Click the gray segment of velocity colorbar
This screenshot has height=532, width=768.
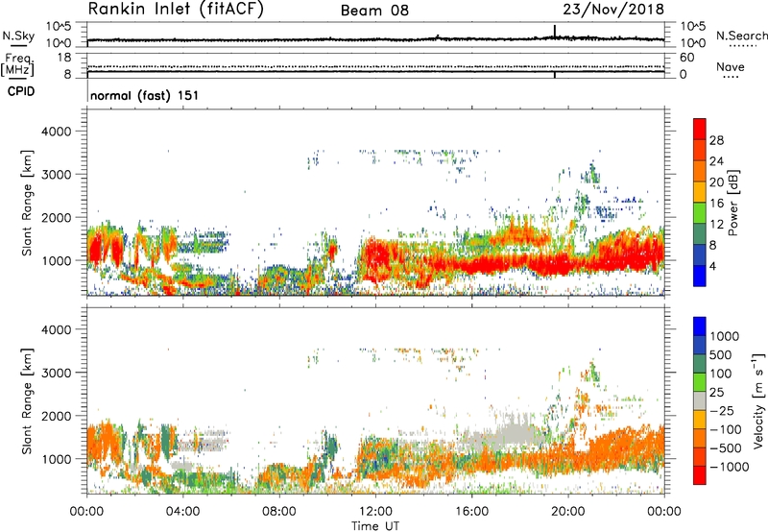pos(700,401)
